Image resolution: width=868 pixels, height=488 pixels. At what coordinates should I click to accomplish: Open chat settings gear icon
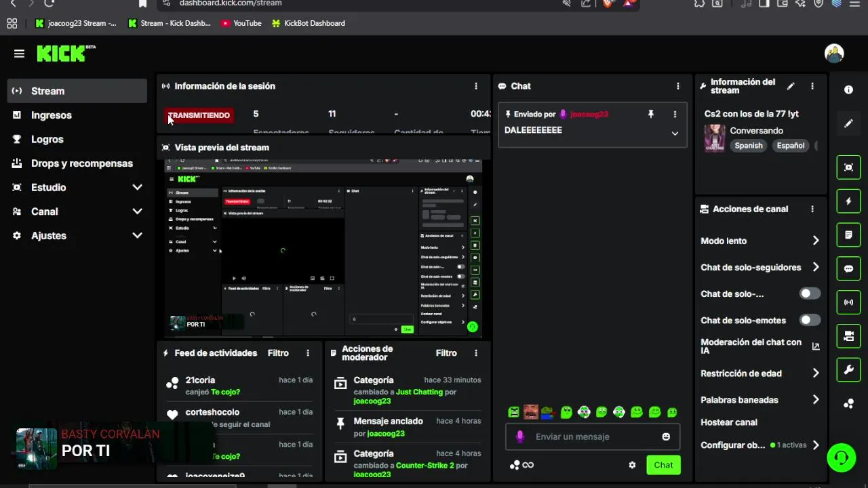click(632, 465)
